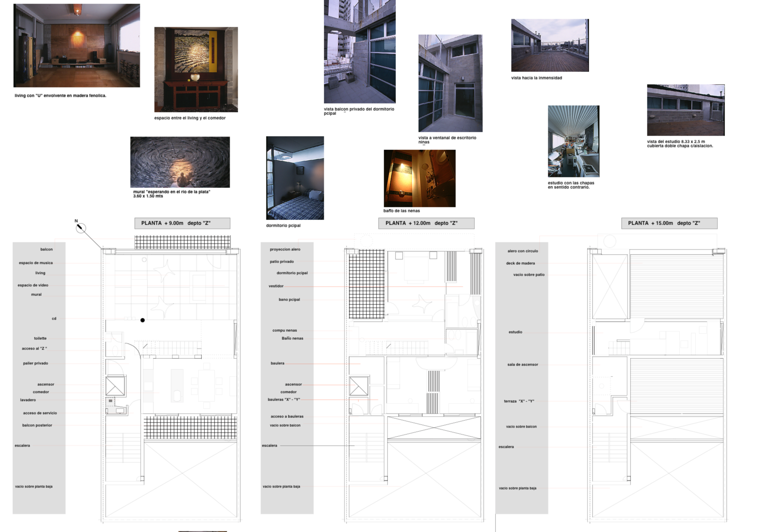
Task: Open the mural 'esperando en el rio' photo
Action: coord(180,162)
